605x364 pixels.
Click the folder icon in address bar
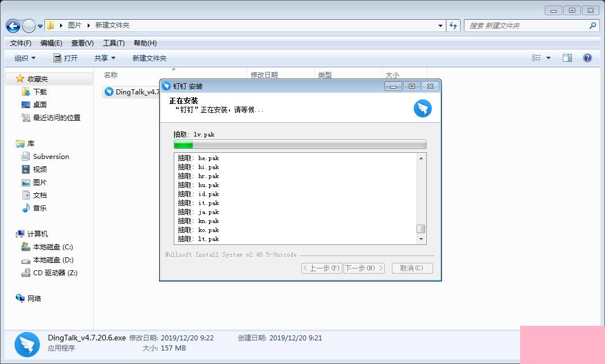(50, 25)
